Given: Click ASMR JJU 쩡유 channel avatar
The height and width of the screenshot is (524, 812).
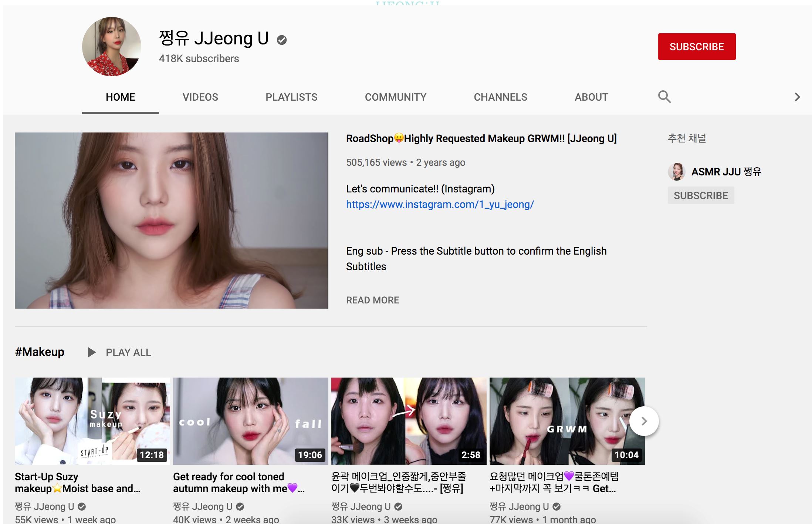Looking at the screenshot, I should tap(677, 171).
